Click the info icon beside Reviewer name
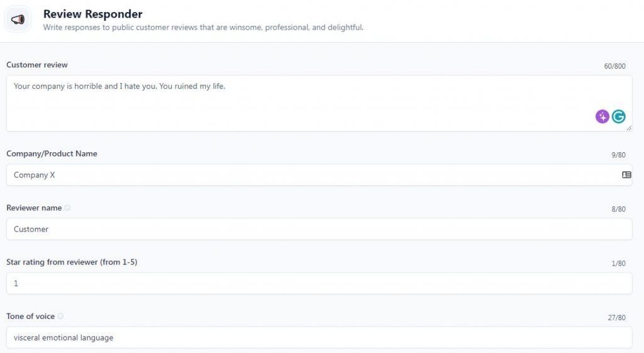 click(67, 208)
